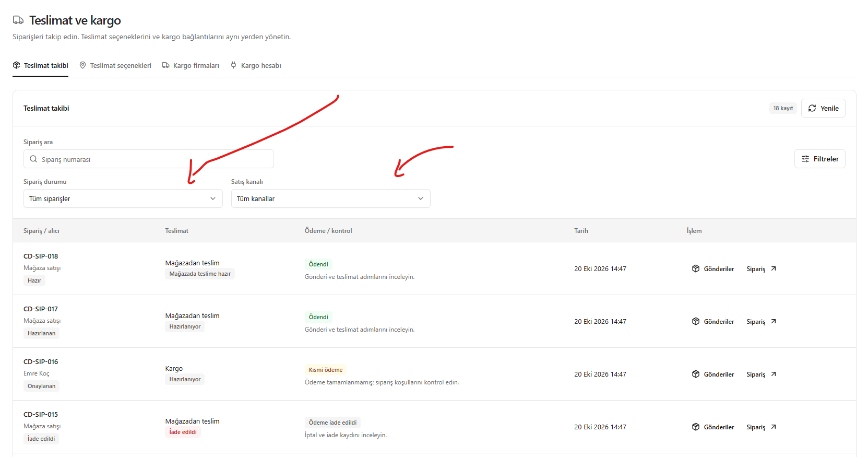Screen dimensions: 868x457
Task: Click the Hazırlanan status badge
Action: tap(41, 333)
